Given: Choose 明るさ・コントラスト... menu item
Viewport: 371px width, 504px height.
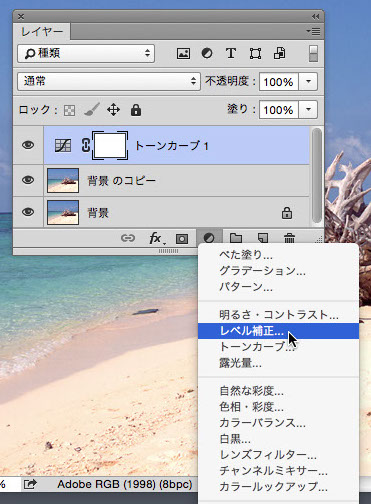Looking at the screenshot, I should coord(278,315).
